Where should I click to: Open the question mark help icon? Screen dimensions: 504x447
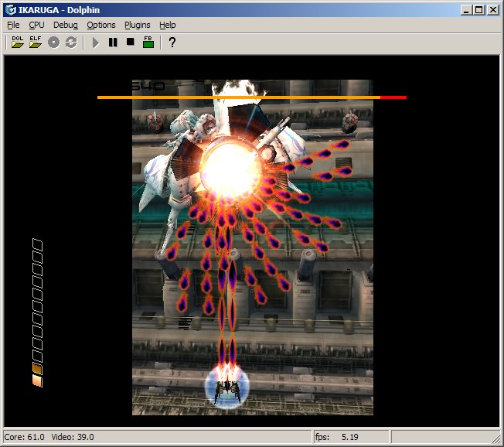(172, 42)
